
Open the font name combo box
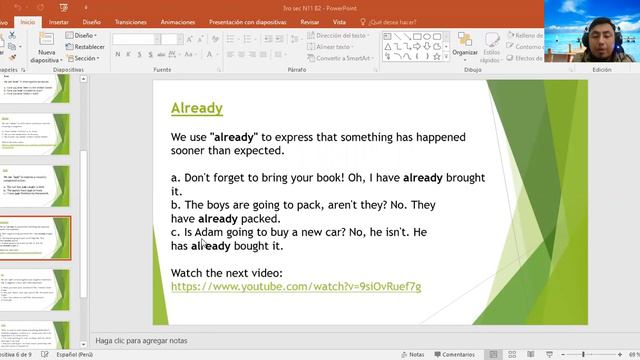pyautogui.click(x=136, y=39)
